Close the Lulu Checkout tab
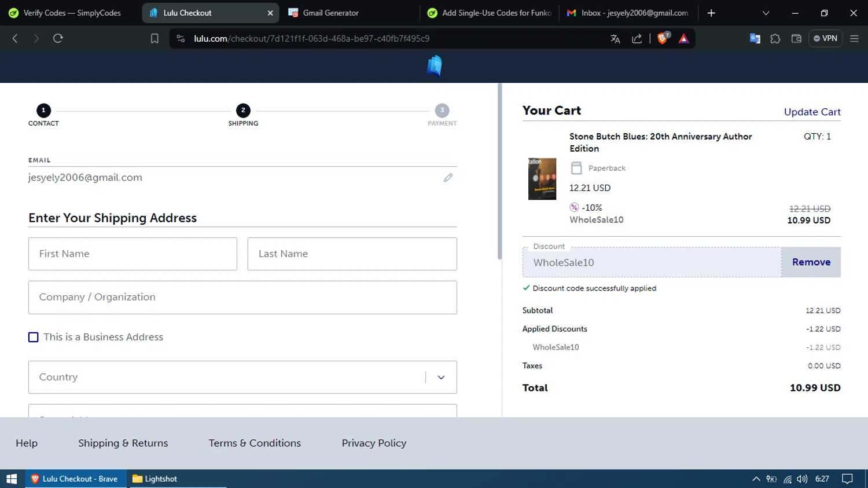This screenshot has width=868, height=488. (x=270, y=13)
